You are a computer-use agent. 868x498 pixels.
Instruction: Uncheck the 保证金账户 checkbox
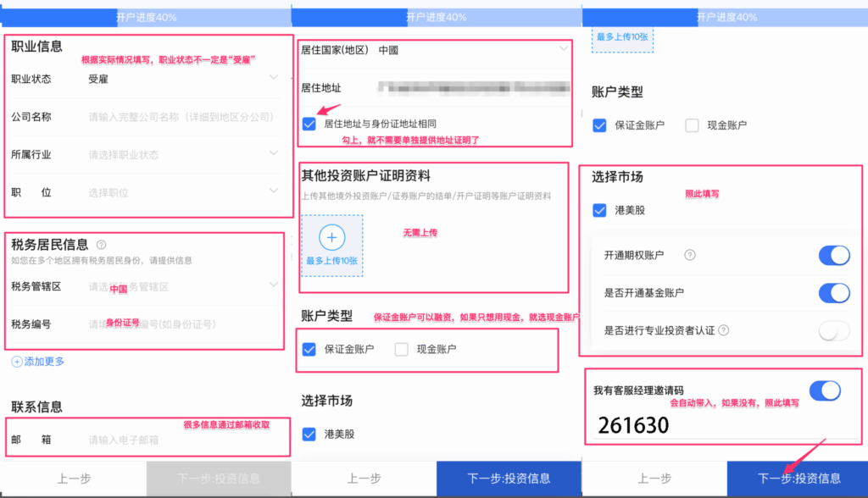pos(309,350)
